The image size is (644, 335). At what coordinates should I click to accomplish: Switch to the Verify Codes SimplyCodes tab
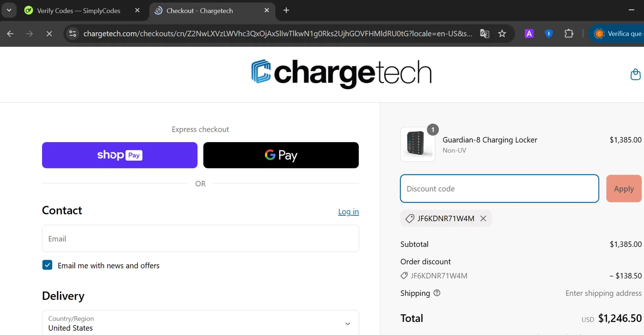pos(78,11)
